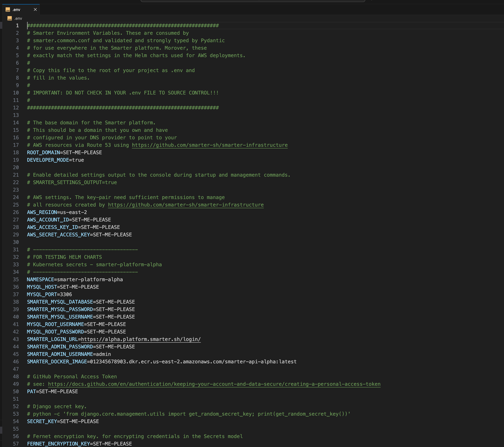Open the smarter-infrastructure link on line 25

pos(186,205)
